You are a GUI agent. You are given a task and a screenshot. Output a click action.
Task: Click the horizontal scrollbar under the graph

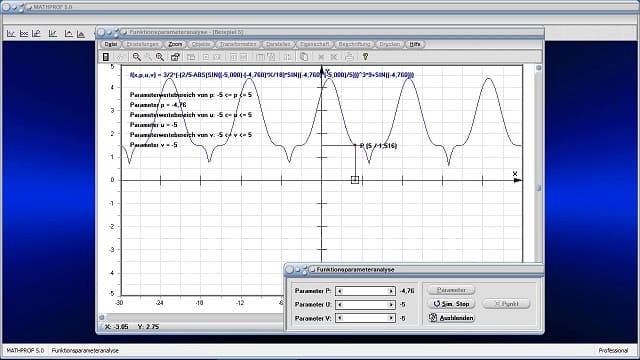tap(192, 317)
